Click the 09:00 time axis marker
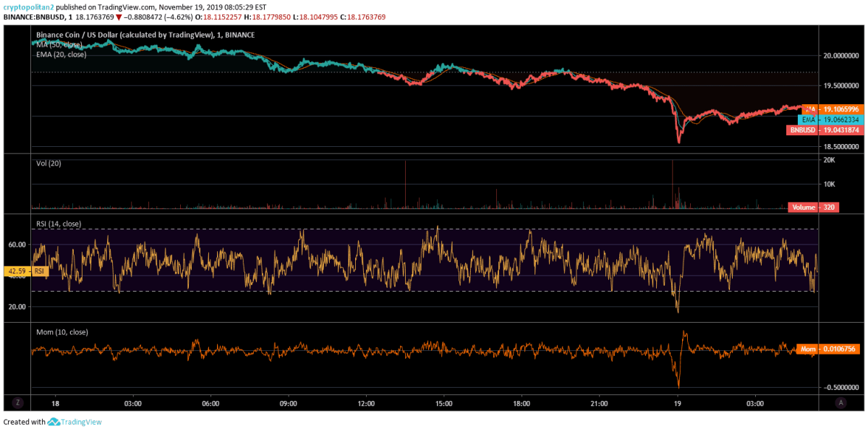The width and height of the screenshot is (868, 432). [289, 403]
